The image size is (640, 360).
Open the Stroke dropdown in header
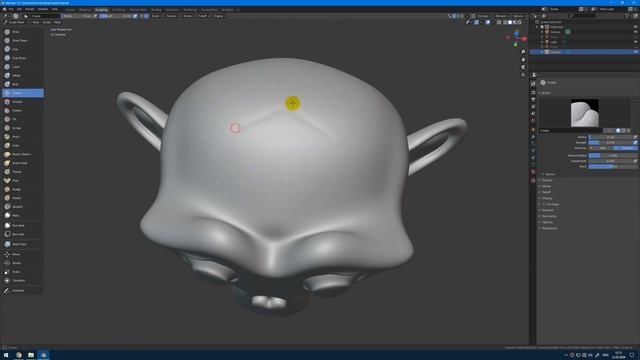coord(188,16)
